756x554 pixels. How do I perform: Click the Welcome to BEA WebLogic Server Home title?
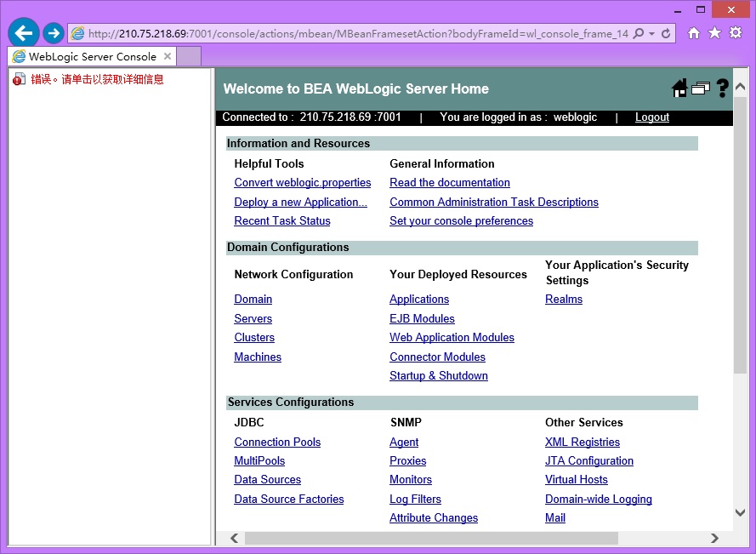[355, 89]
